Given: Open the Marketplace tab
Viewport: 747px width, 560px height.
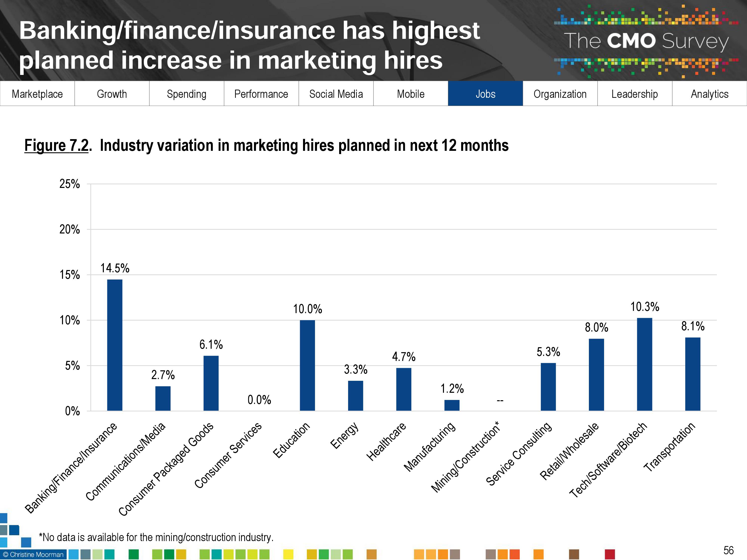Looking at the screenshot, I should tap(37, 94).
